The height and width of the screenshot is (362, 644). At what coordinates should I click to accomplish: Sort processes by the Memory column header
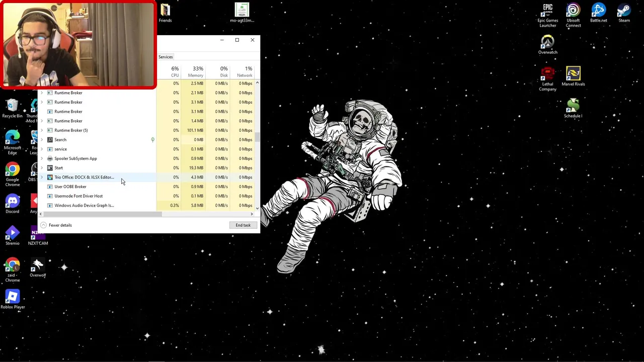196,71
